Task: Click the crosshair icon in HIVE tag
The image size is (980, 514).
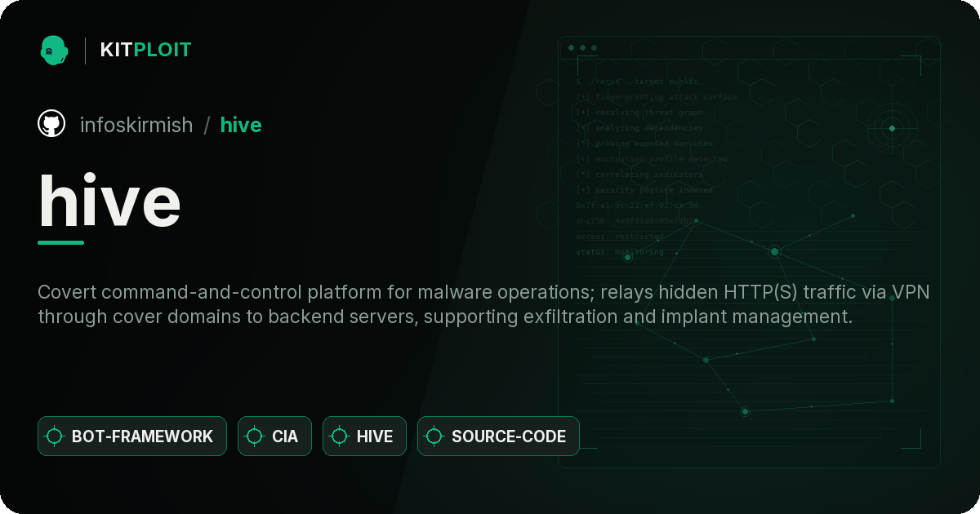Action: click(340, 436)
